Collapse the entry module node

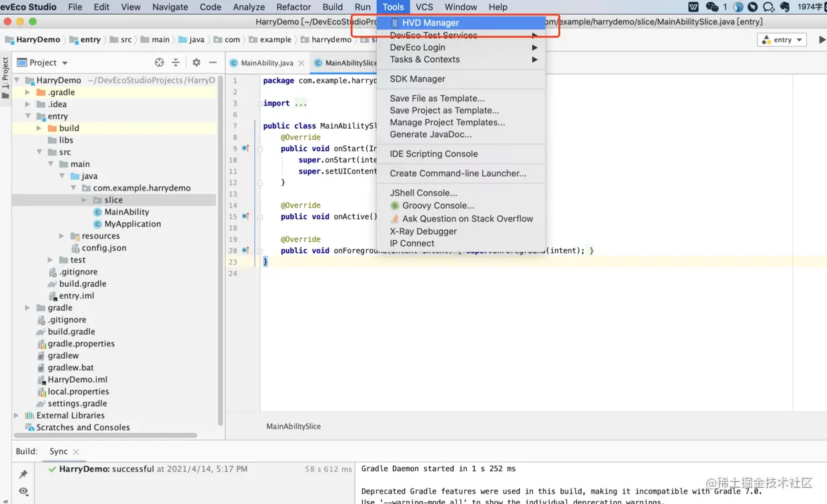coord(28,116)
